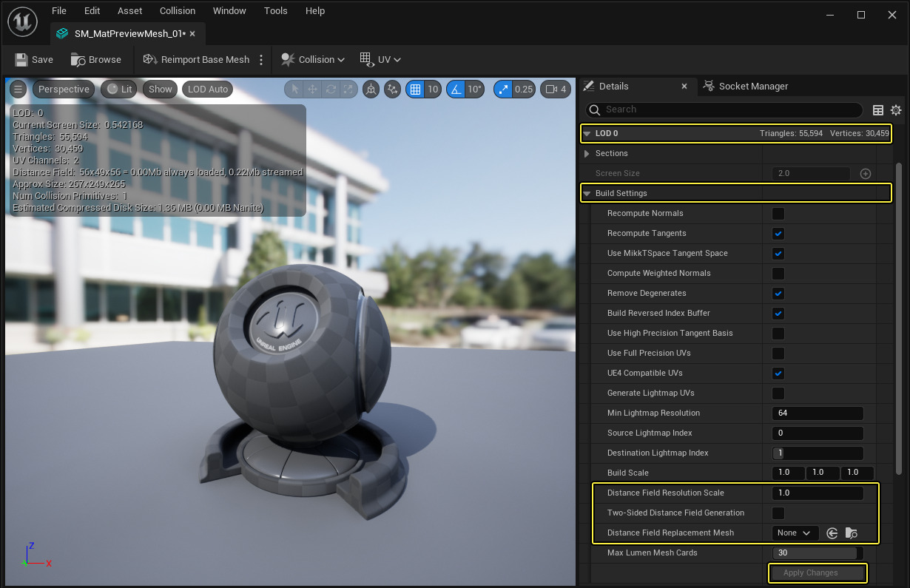
Task: Collapse the Build Settings category
Action: coord(587,194)
